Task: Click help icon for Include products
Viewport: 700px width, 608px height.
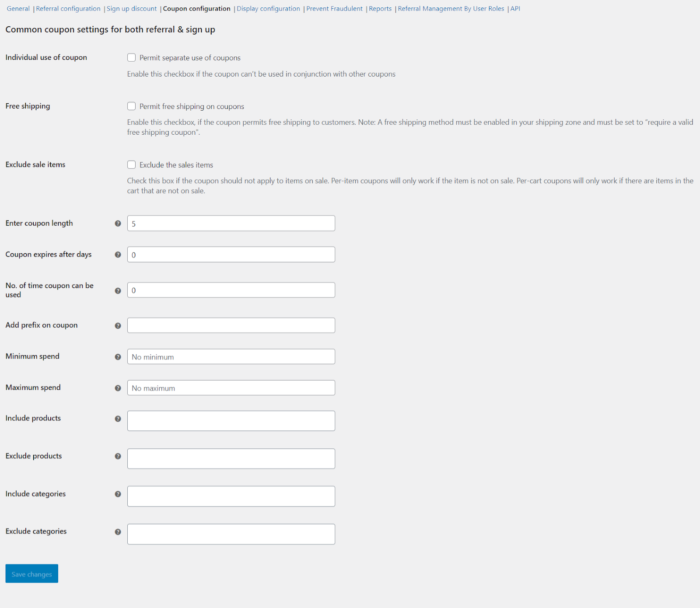Action: point(118,419)
